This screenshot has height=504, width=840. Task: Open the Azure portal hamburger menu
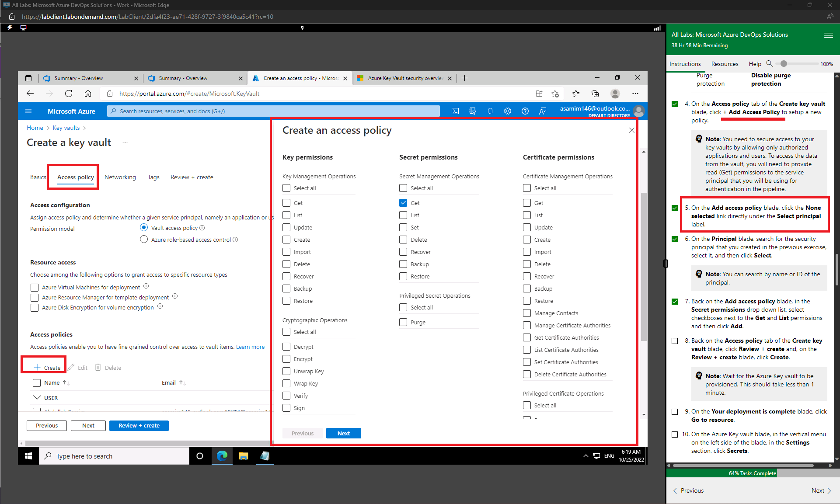tap(28, 111)
